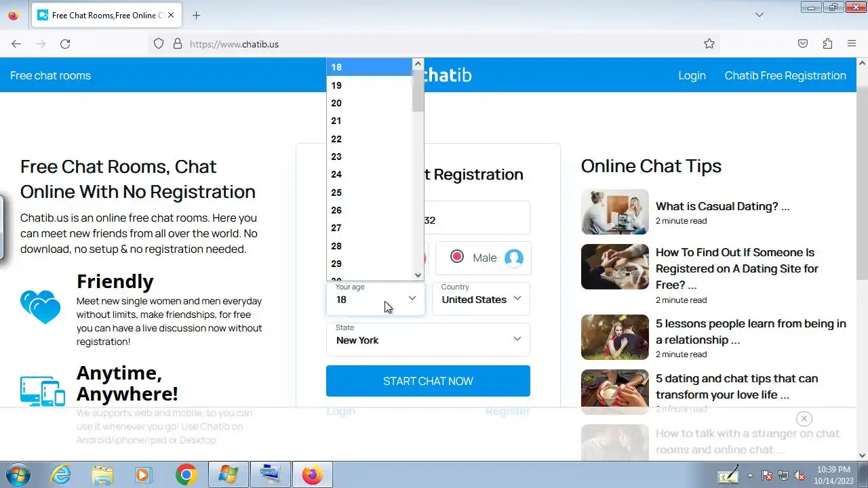
Task: Open 5 lessons people learn article
Action: 751,331
